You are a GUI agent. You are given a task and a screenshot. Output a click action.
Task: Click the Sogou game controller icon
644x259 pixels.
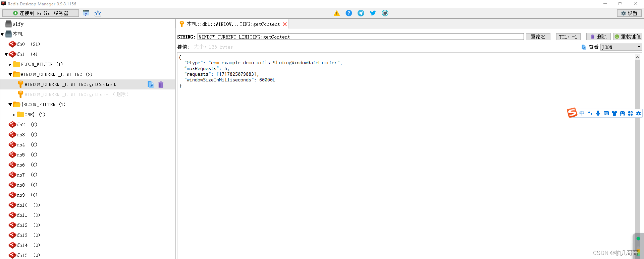tap(622, 113)
